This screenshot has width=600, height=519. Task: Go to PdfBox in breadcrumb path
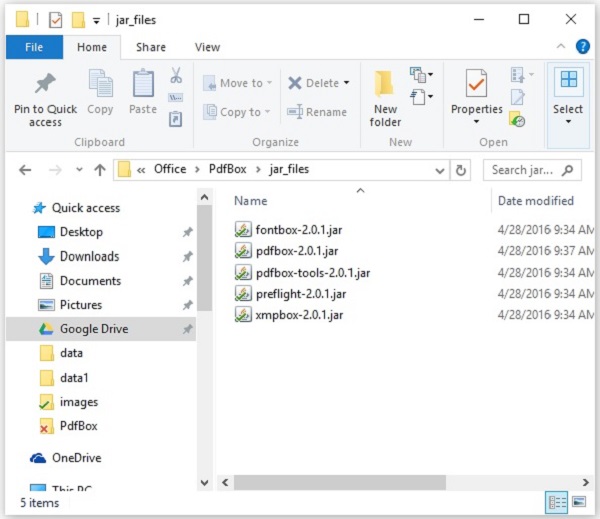point(227,169)
